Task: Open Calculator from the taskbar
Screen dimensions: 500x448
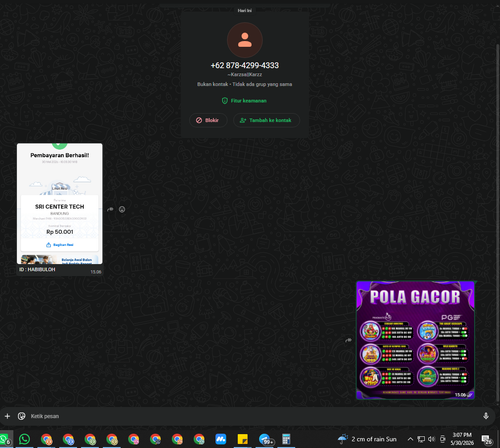Action: [x=286, y=439]
